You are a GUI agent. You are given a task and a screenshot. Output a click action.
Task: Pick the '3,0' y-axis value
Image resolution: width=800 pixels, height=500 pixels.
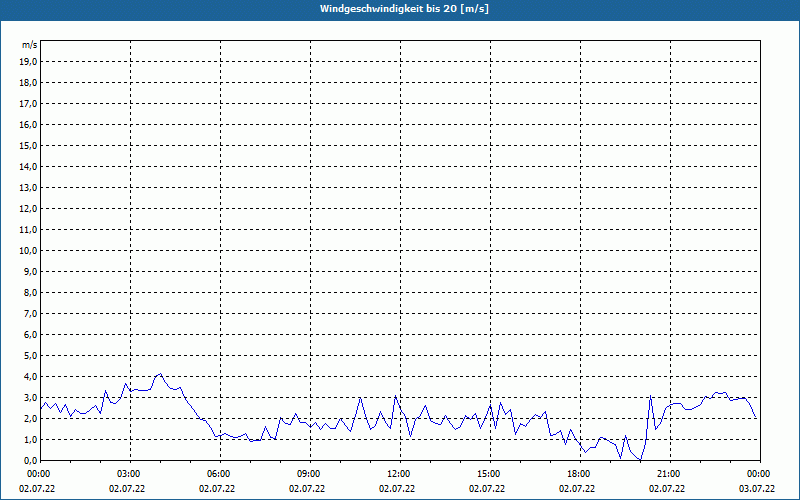coord(30,397)
